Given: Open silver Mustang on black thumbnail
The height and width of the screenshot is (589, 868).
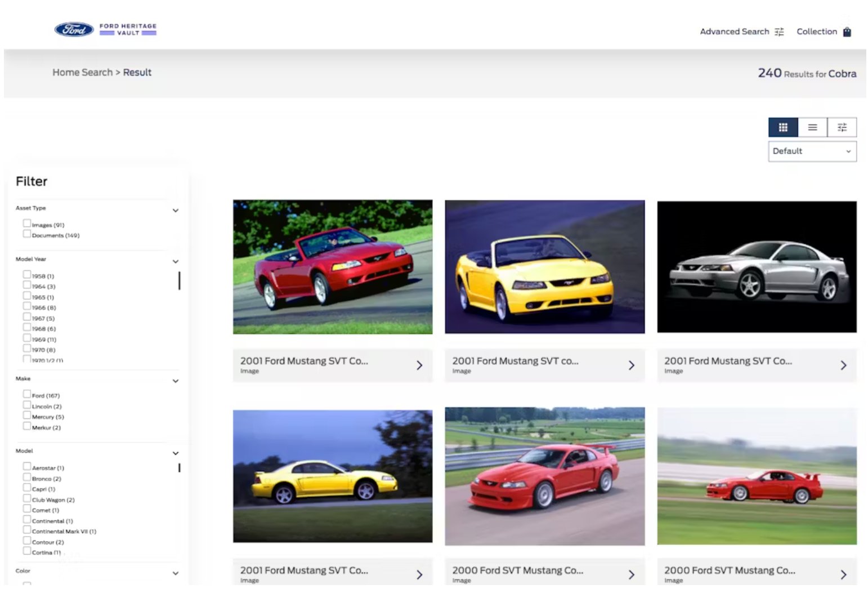Looking at the screenshot, I should coord(757,267).
